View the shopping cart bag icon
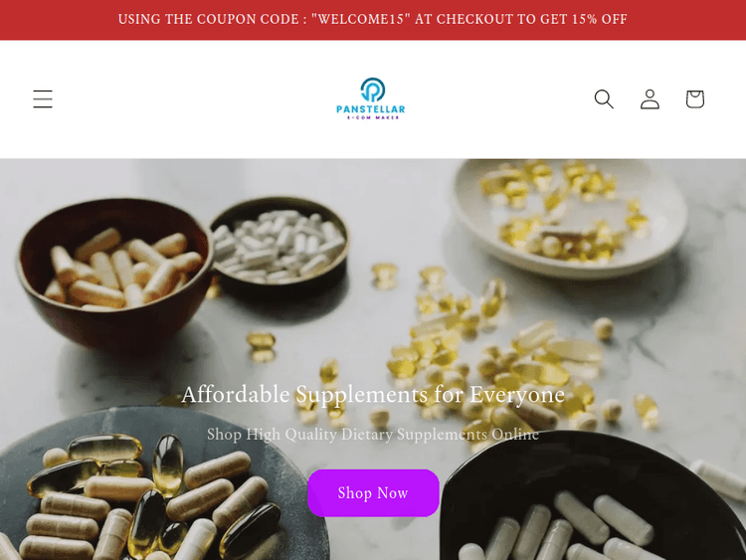This screenshot has height=560, width=746. pos(694,98)
